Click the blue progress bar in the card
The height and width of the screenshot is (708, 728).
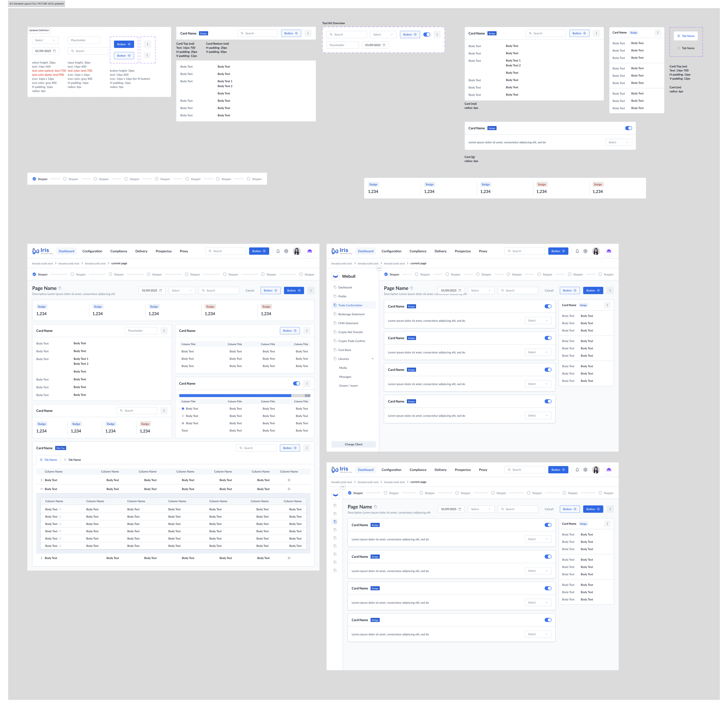[x=235, y=396]
